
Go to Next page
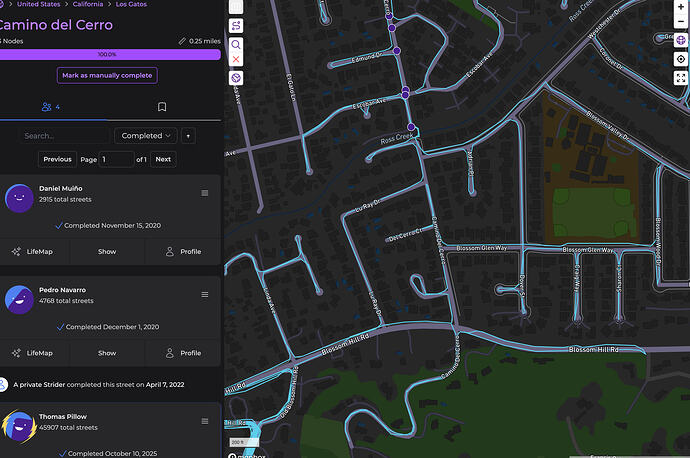coord(163,159)
